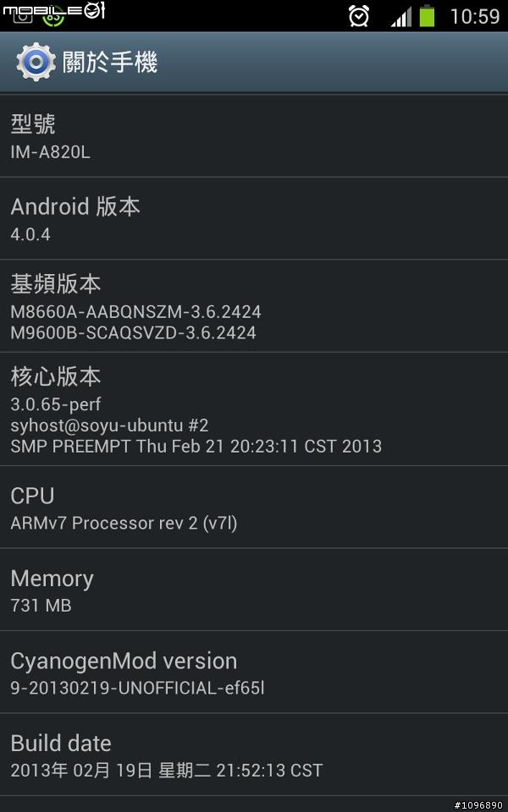508x812 pixels.
Task: Tap the settings gear icon in header
Action: [x=36, y=62]
